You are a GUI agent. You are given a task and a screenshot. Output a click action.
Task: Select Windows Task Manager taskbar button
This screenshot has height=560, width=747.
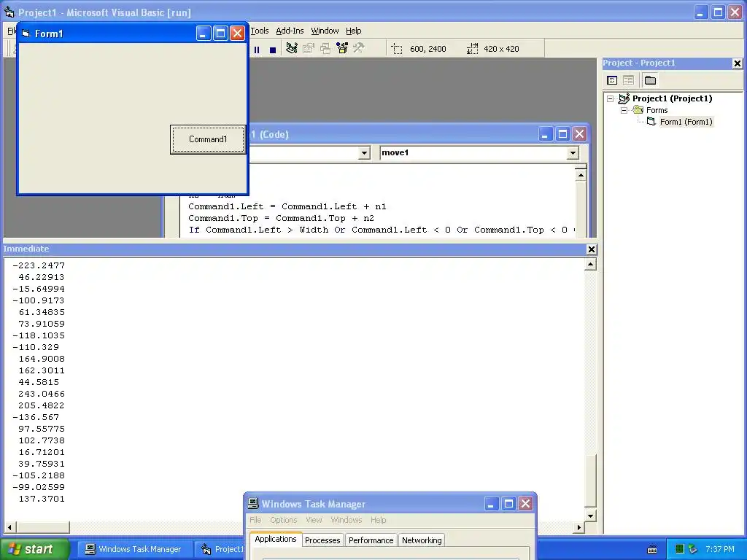pyautogui.click(x=135, y=550)
